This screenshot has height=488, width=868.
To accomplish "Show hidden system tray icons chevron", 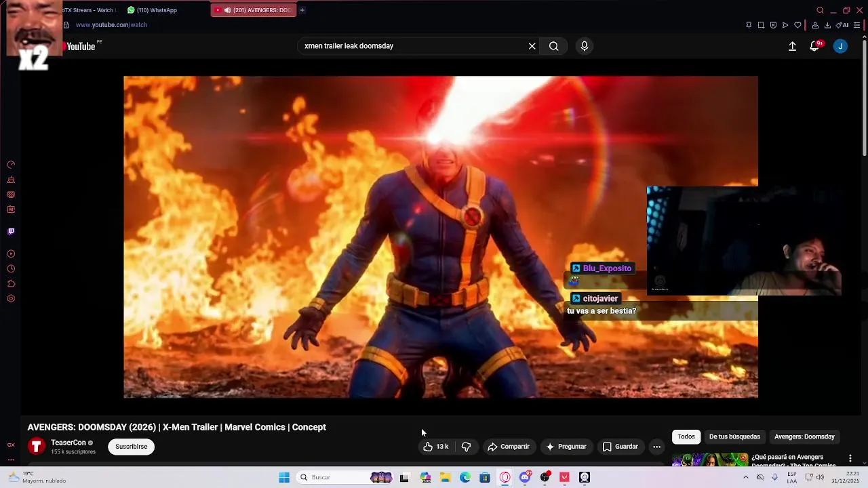I will coord(745,477).
